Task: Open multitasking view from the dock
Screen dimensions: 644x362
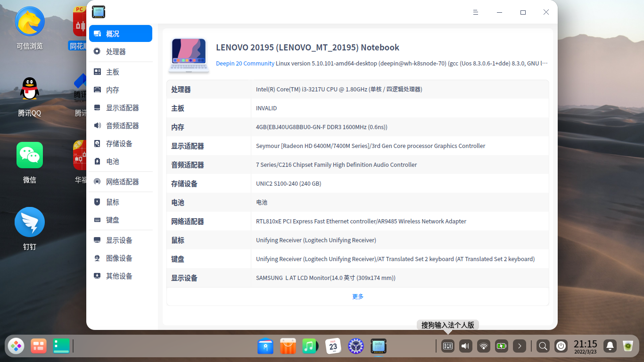Action: 39,346
